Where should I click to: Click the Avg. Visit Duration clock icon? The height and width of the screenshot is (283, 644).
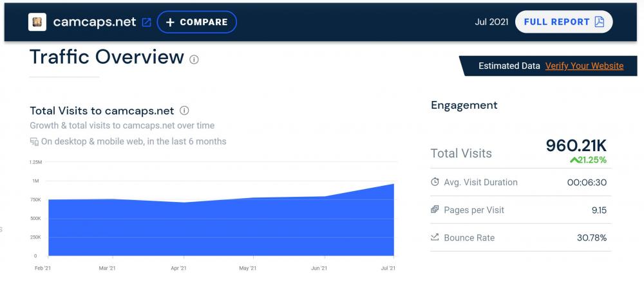click(435, 182)
